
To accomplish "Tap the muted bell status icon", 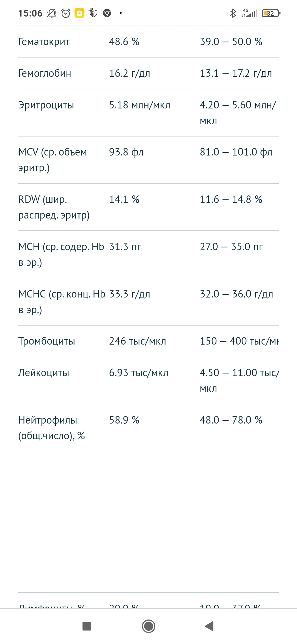I will (51, 13).
